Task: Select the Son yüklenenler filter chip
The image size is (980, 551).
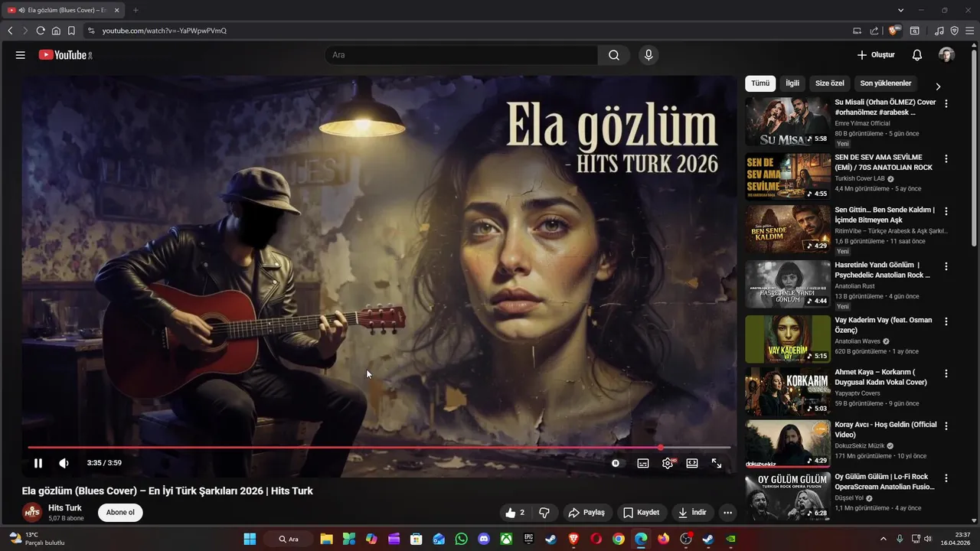Action: pos(886,83)
